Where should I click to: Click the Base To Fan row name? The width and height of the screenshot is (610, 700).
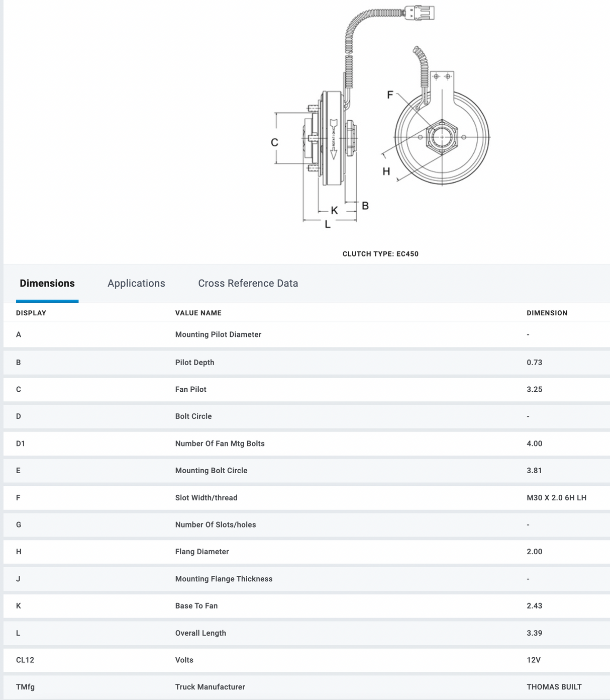pos(196,606)
